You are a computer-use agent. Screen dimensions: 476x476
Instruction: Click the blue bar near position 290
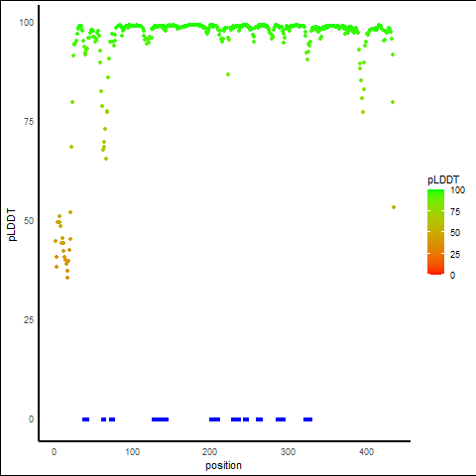(281, 419)
